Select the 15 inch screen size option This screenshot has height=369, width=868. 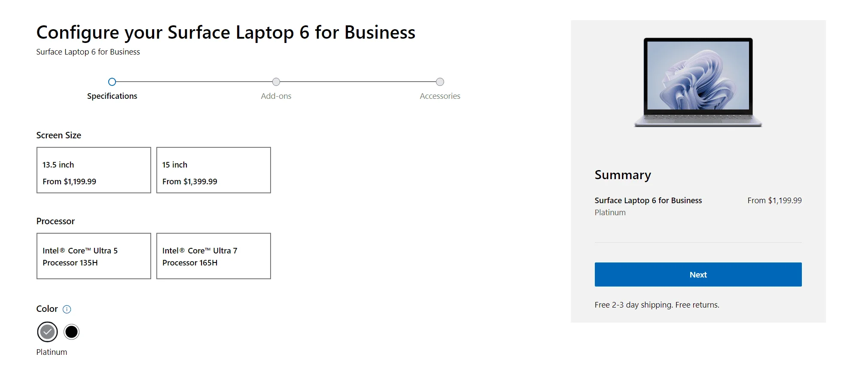coord(213,170)
